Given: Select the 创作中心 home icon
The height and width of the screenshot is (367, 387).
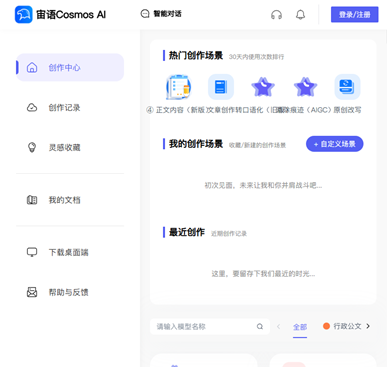Looking at the screenshot, I should click(32, 67).
